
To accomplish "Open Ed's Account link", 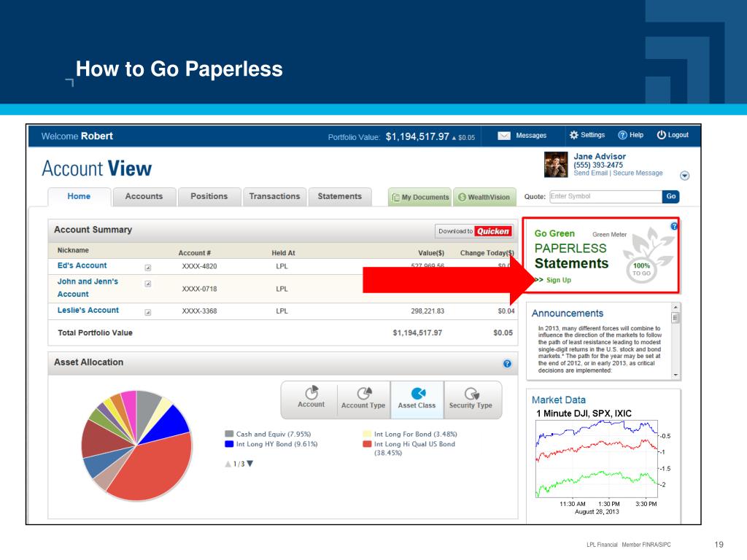I will [x=82, y=265].
